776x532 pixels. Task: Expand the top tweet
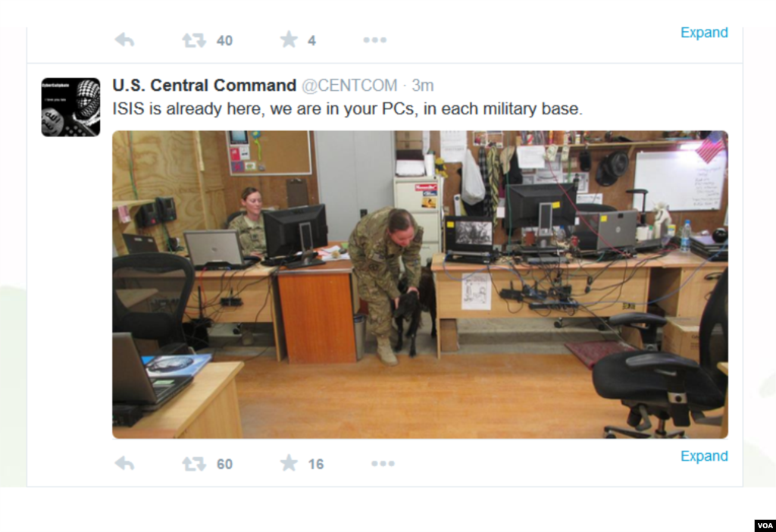(704, 33)
